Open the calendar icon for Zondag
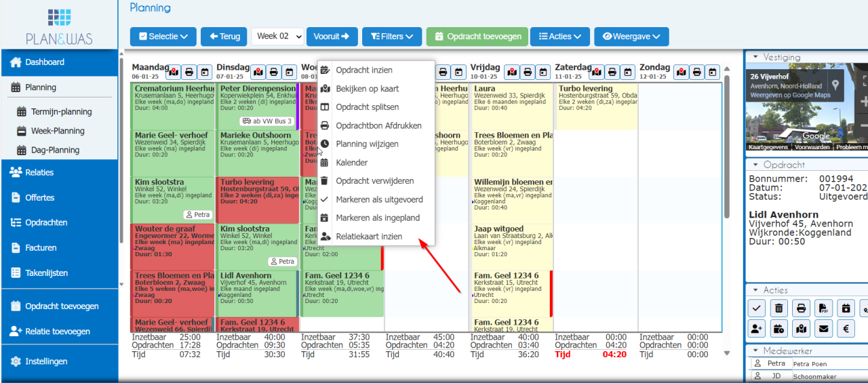Screen dimensions: 868x383 pos(713,71)
